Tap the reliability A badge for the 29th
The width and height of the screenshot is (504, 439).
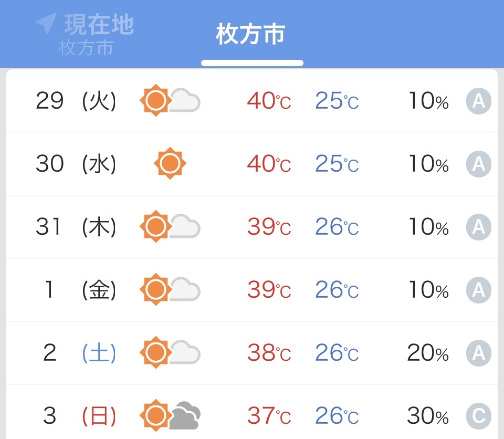pos(478,101)
